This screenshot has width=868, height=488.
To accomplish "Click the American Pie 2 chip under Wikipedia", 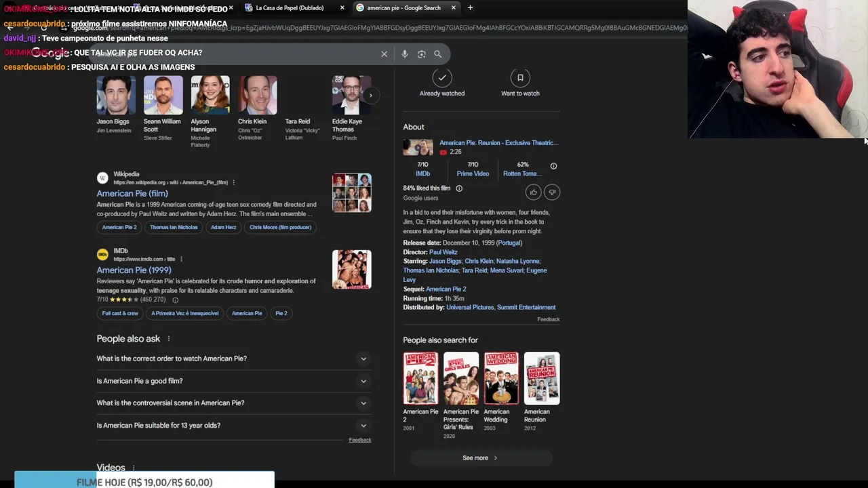I will [x=119, y=227].
